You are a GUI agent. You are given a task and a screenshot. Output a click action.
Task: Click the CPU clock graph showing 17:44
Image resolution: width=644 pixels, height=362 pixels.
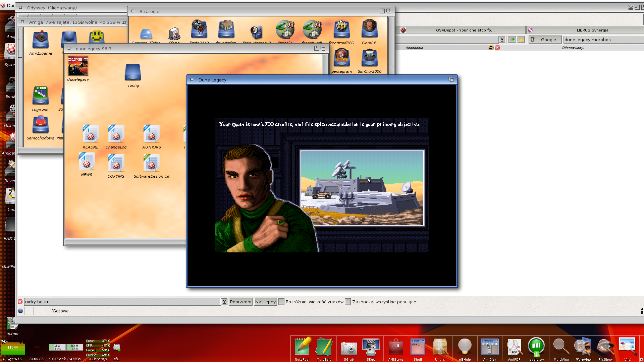pos(13,347)
